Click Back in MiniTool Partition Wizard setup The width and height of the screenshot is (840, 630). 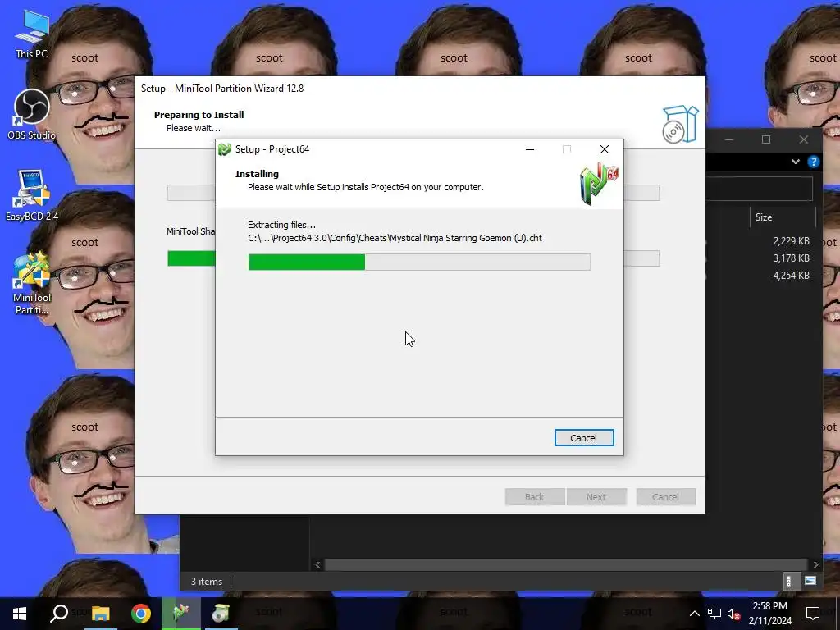[535, 497]
